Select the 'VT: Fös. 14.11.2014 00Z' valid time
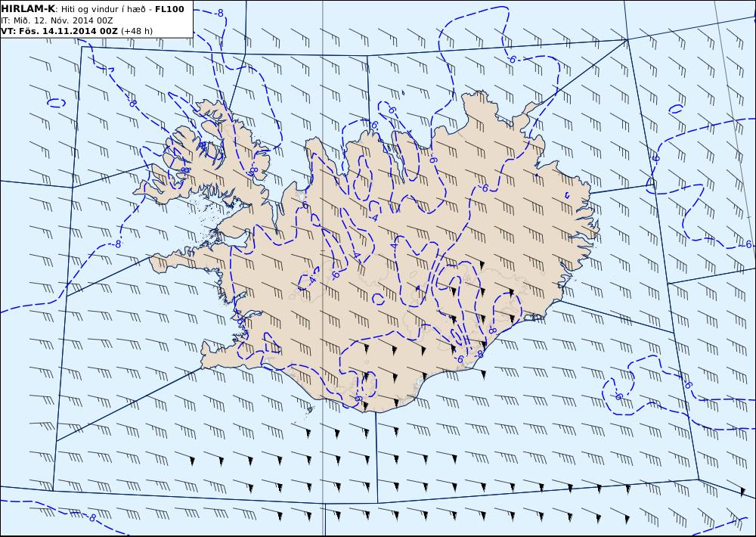Image resolution: width=756 pixels, height=537 pixels. (x=60, y=31)
